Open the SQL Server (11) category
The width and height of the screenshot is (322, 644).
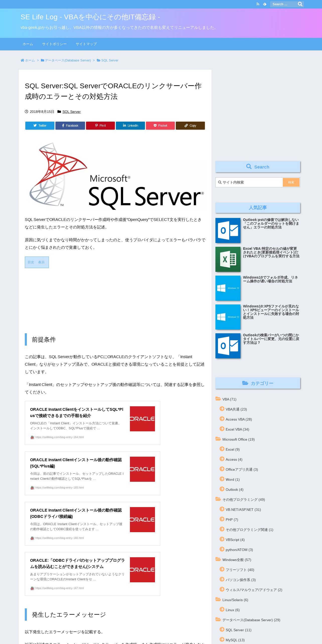click(x=238, y=630)
